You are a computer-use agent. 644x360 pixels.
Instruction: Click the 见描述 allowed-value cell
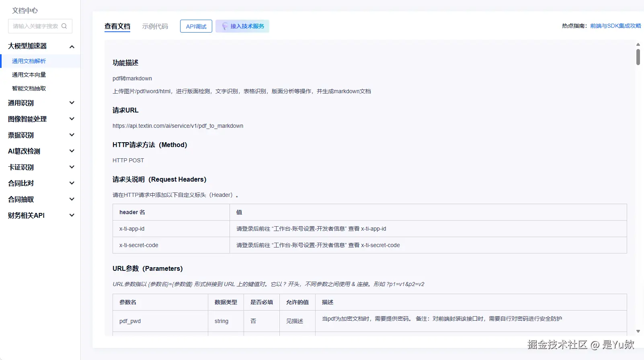coord(297,321)
